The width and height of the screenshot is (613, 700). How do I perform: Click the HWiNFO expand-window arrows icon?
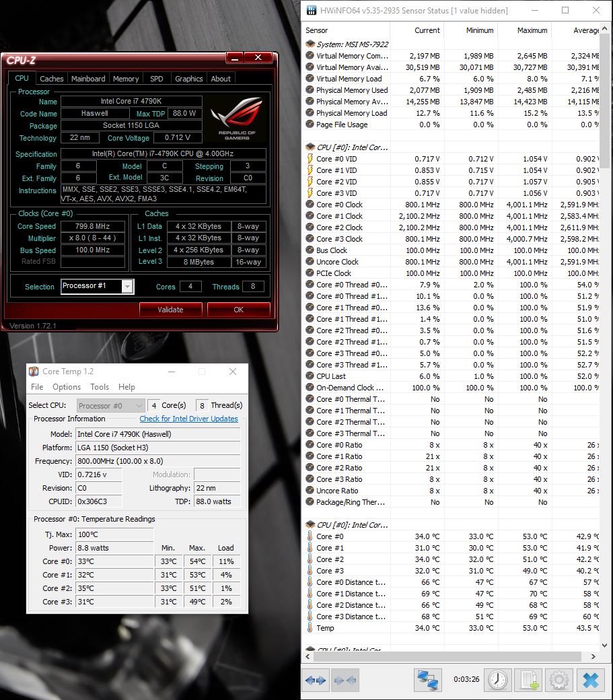coord(316,680)
